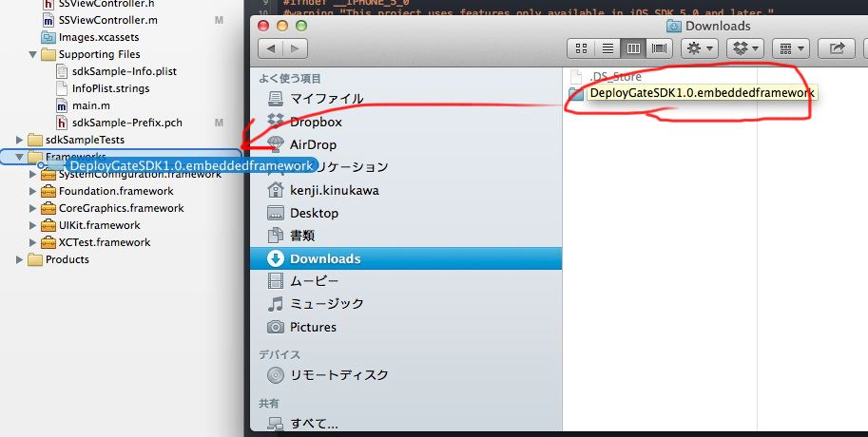Screen dimensions: 868x437
Task: Go back with Finder's back arrow
Action: [270, 48]
